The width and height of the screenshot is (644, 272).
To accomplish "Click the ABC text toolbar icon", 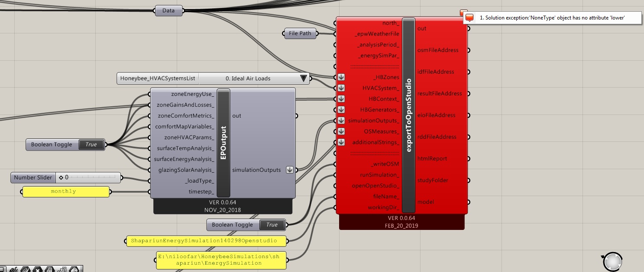I will 14,269.
